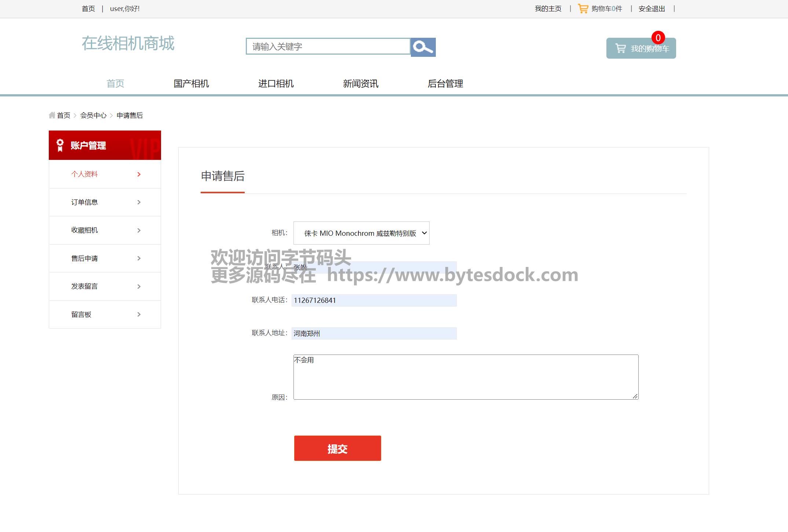Click the red arrow next to 个人资料
Image resolution: width=788 pixels, height=532 pixels.
coord(139,174)
